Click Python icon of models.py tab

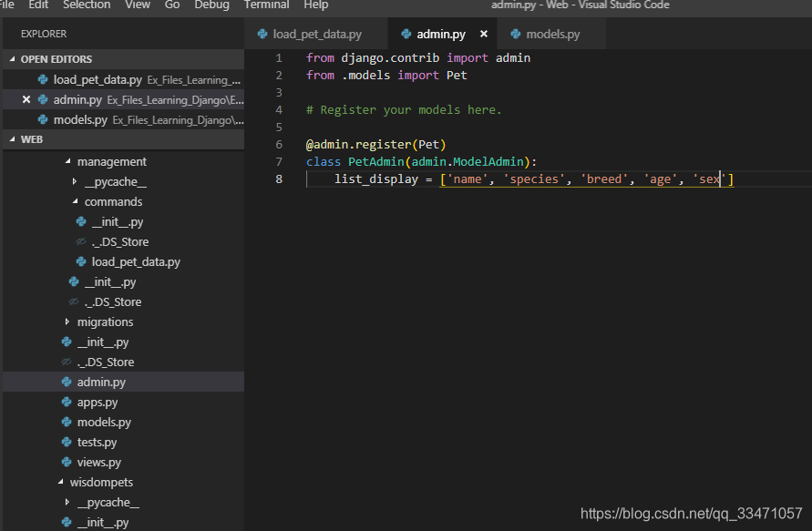(x=515, y=35)
